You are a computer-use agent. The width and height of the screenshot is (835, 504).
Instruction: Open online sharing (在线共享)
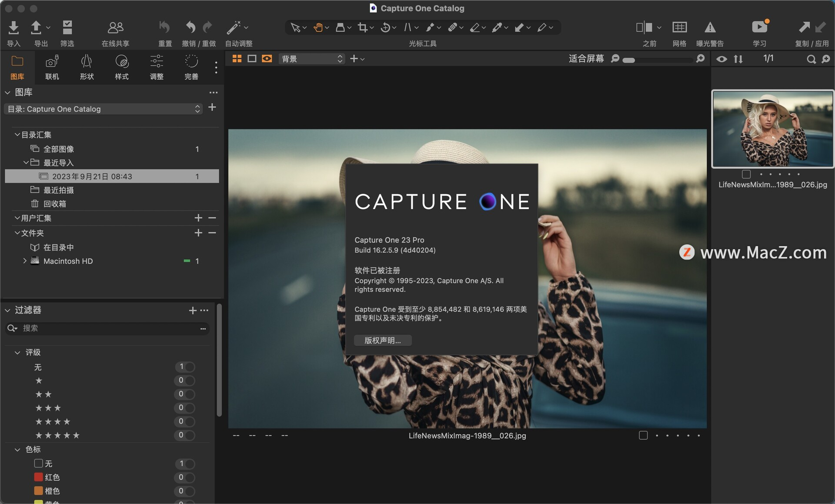pyautogui.click(x=115, y=27)
